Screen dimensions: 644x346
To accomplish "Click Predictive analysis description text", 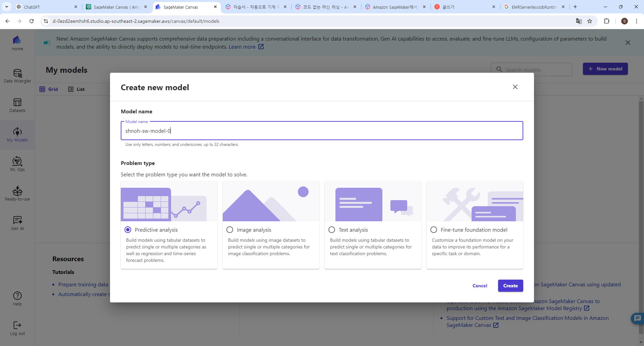I will 166,250.
